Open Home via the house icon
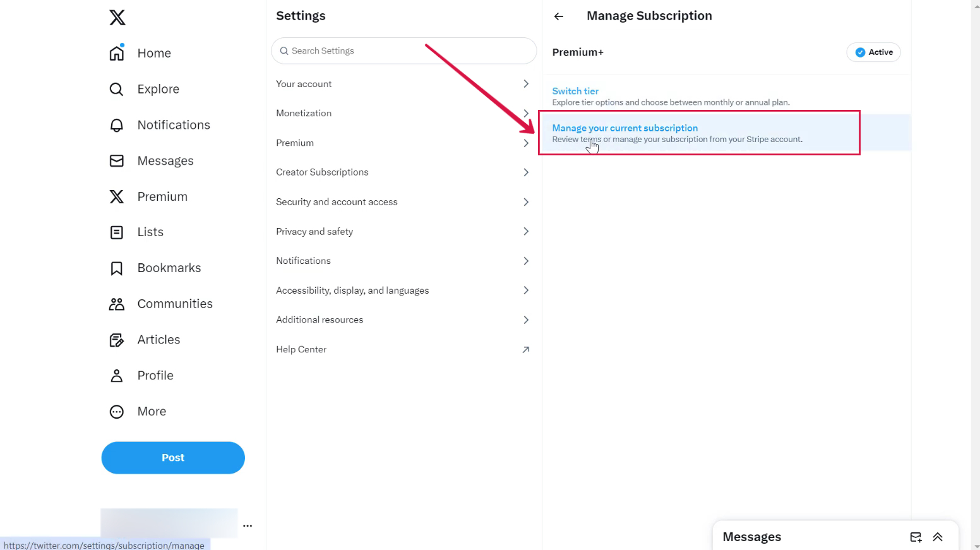The image size is (980, 550). click(117, 53)
